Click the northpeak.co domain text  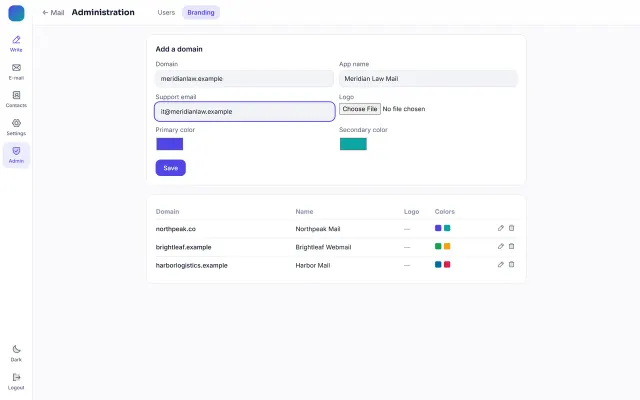176,229
